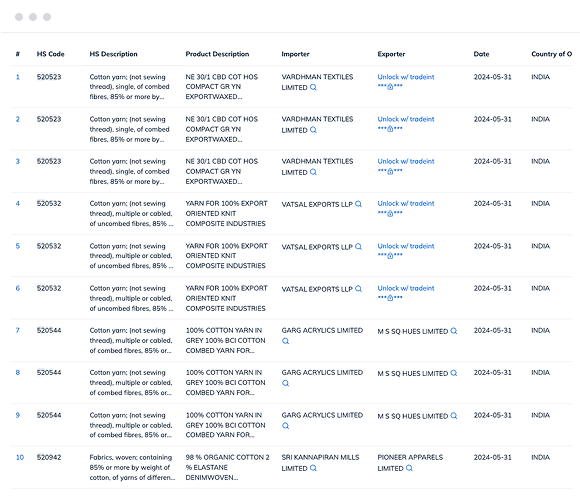This screenshot has width=580, height=500.
Task: Select the Exporter column header
Action: coord(391,54)
